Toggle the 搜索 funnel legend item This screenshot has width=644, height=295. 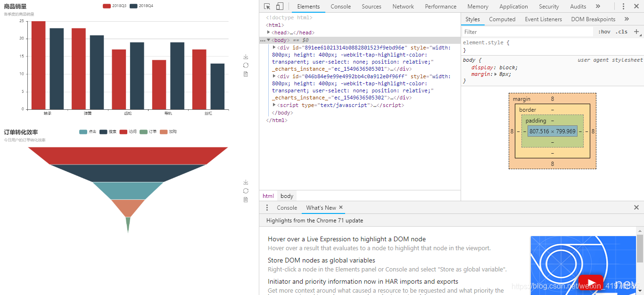click(x=108, y=131)
